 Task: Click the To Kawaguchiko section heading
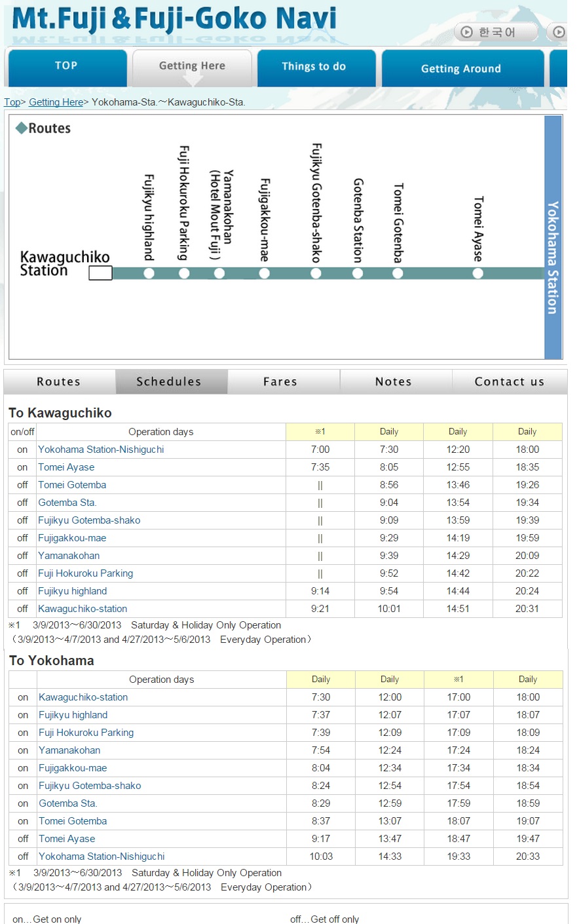[x=60, y=413]
